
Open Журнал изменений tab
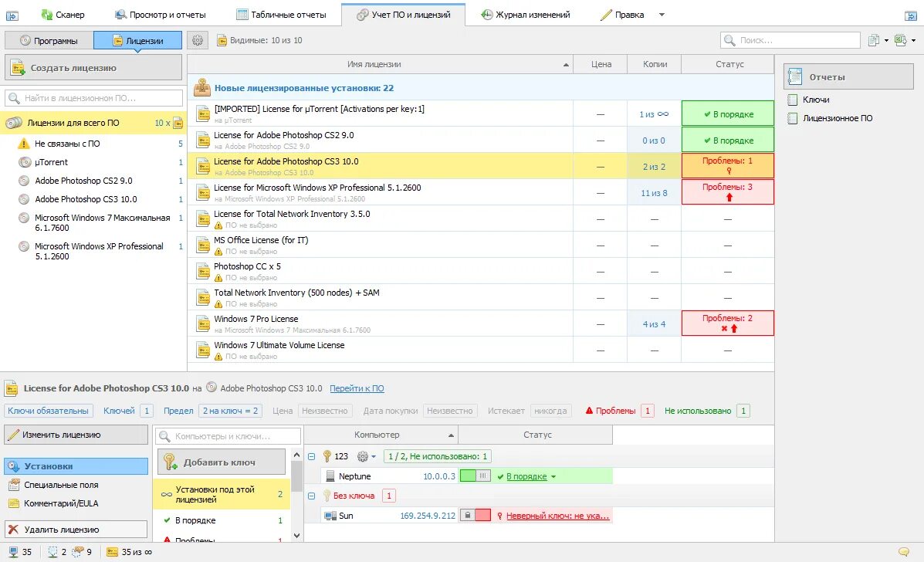tap(526, 15)
